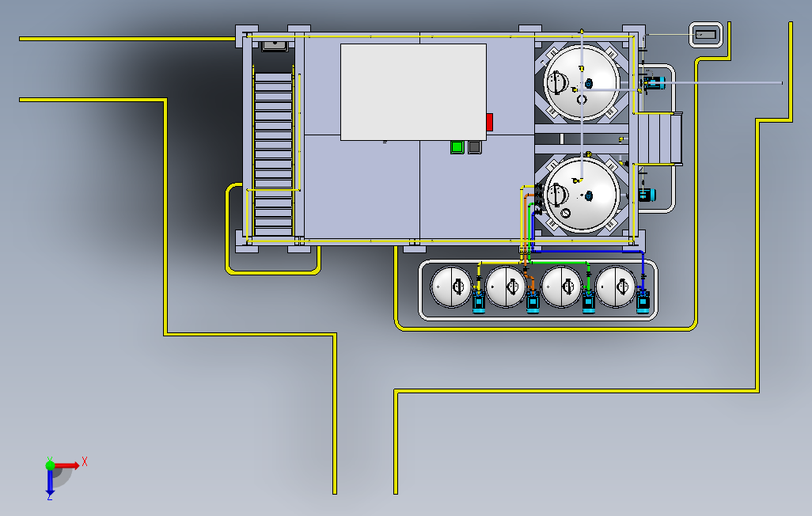
Task: Pick the cyan pump fed by the blue pipe
Action: point(643,302)
